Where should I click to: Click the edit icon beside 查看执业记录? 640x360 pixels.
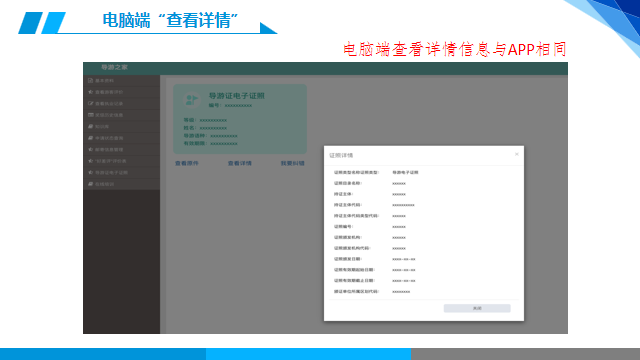[x=91, y=104]
